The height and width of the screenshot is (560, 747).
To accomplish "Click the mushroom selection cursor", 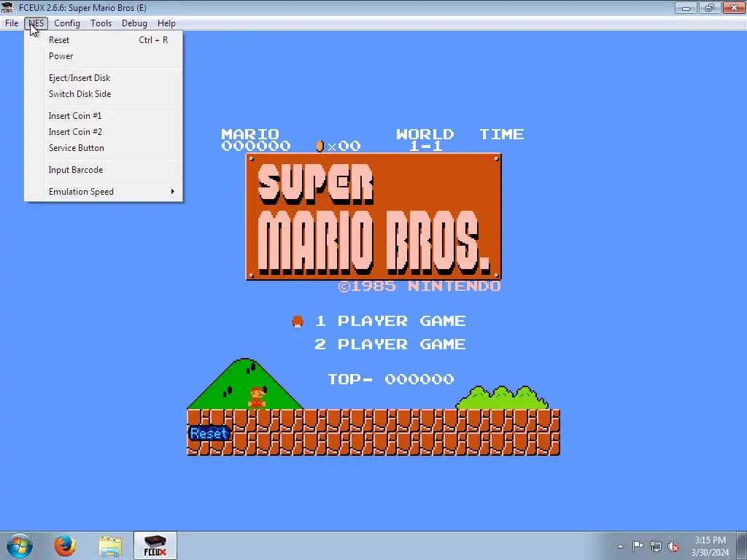I will [298, 322].
